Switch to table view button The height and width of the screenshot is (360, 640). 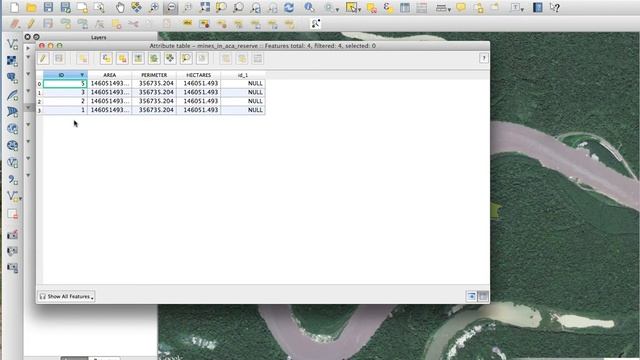click(x=483, y=296)
